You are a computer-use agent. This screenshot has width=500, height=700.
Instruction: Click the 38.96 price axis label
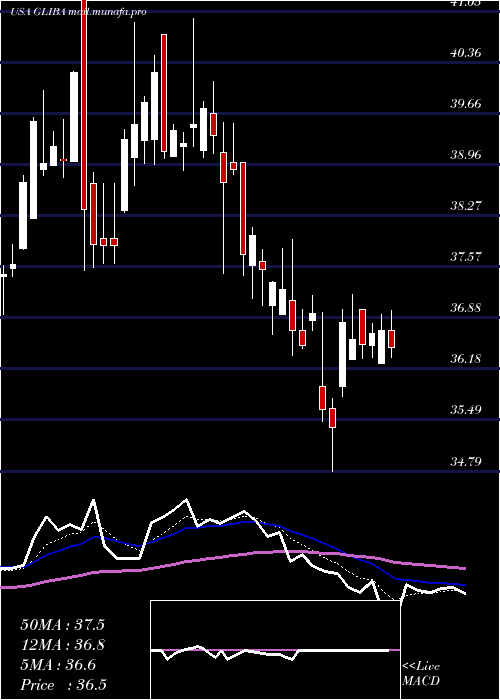tap(466, 155)
